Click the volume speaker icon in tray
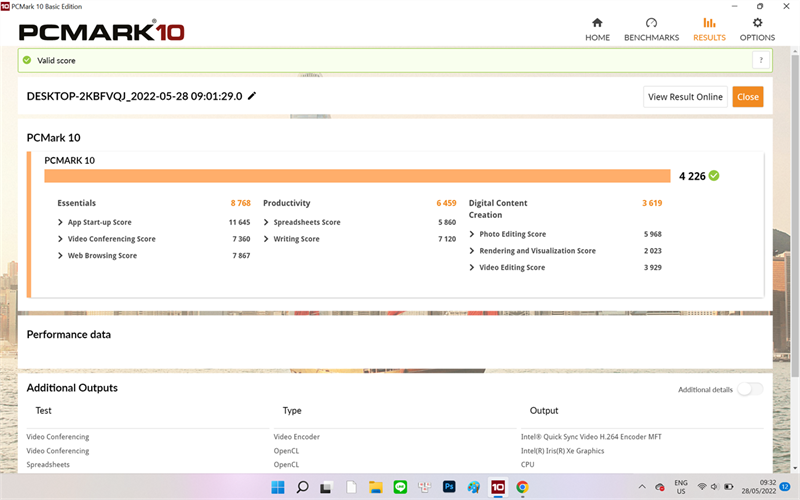The height and width of the screenshot is (500, 800). [714, 487]
